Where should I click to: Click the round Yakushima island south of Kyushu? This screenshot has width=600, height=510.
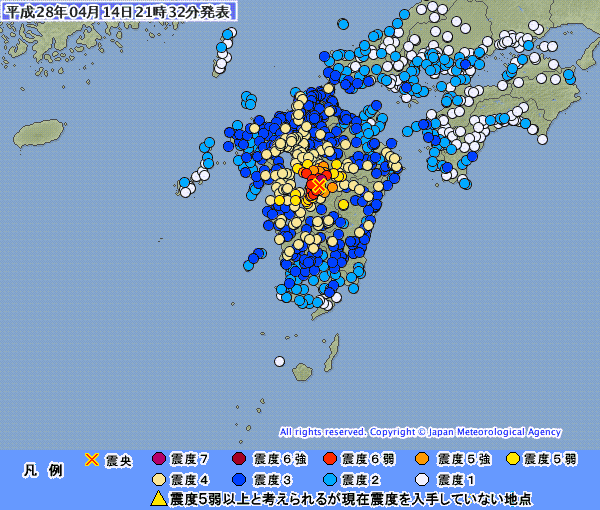(302, 372)
